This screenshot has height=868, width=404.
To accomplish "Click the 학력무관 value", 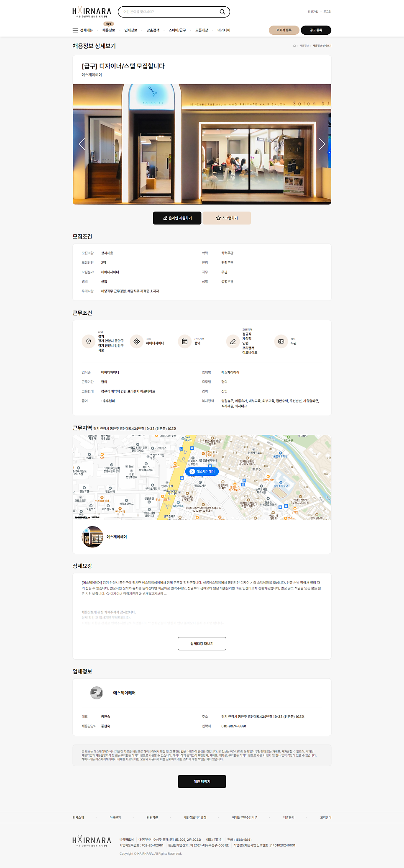I will coord(228,253).
